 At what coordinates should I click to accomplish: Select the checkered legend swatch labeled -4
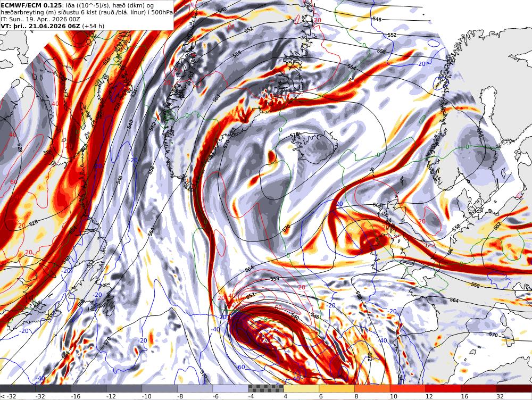click(x=266, y=388)
